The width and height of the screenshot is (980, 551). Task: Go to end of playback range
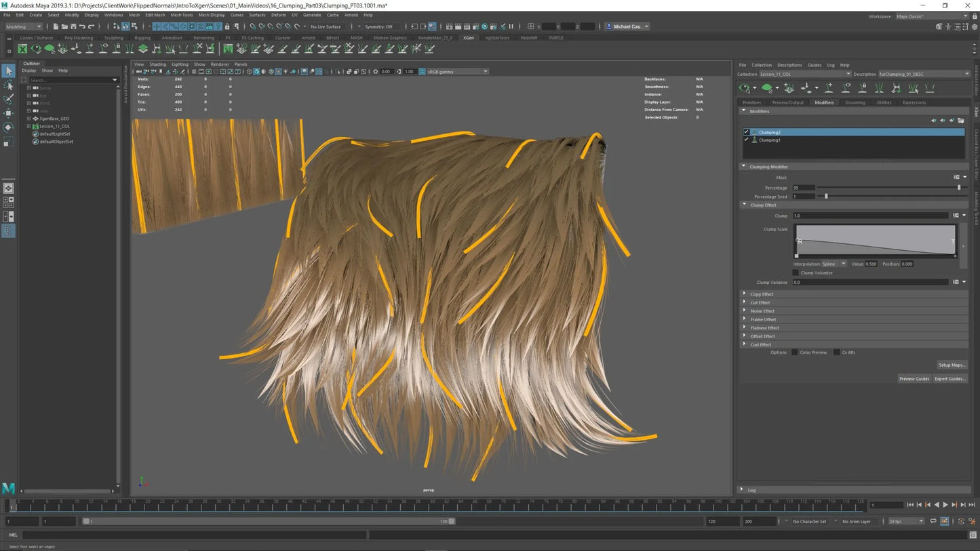[x=971, y=505]
